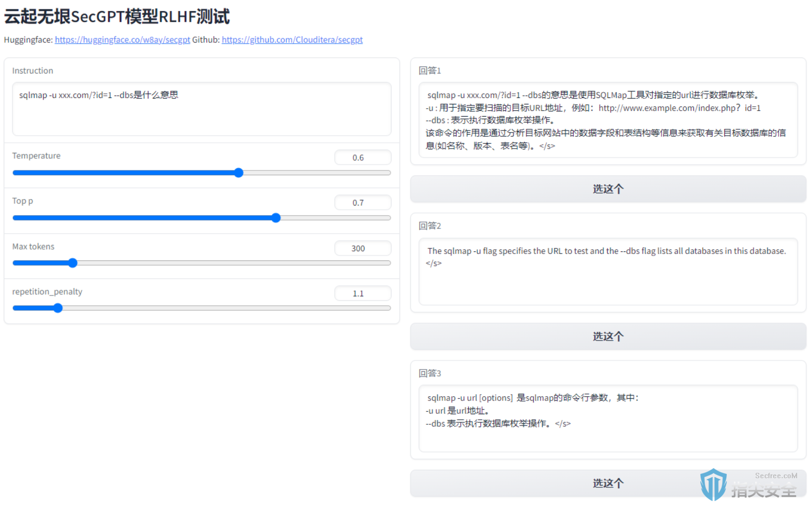This screenshot has width=812, height=508.
Task: Click the 回答1 label
Action: (x=430, y=70)
